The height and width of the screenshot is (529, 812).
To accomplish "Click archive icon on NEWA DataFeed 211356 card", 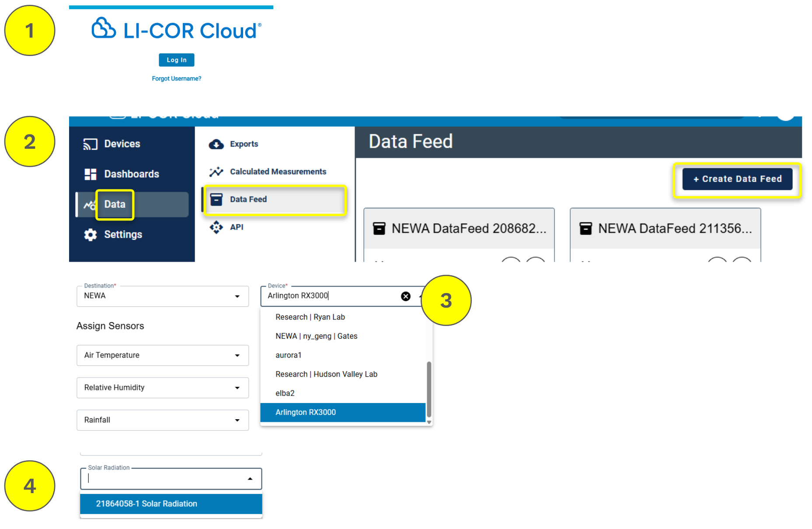I will click(x=585, y=228).
